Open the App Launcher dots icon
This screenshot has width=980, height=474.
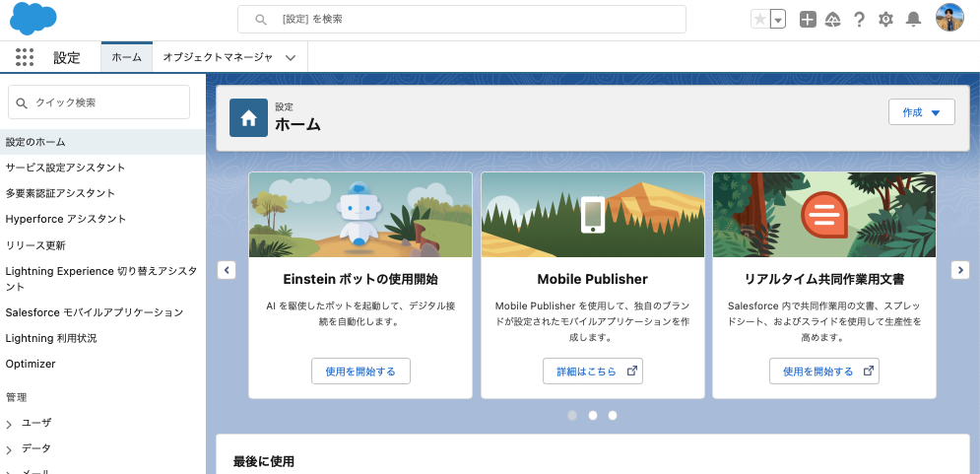(25, 57)
